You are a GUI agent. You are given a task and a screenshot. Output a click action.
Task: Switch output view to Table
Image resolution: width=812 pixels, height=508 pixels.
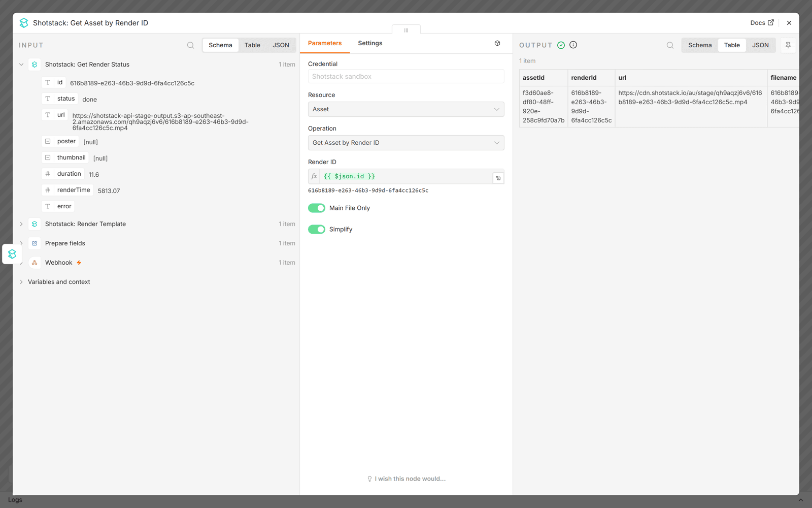[732, 45]
